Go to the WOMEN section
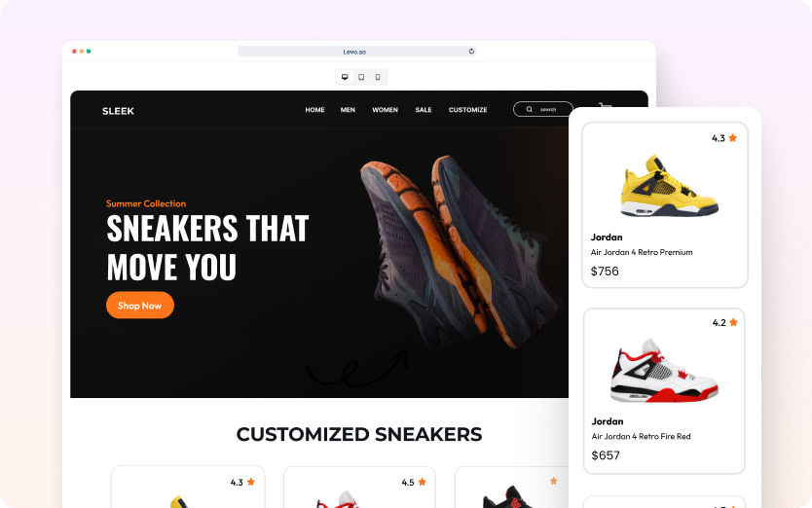This screenshot has height=508, width=812. point(386,110)
